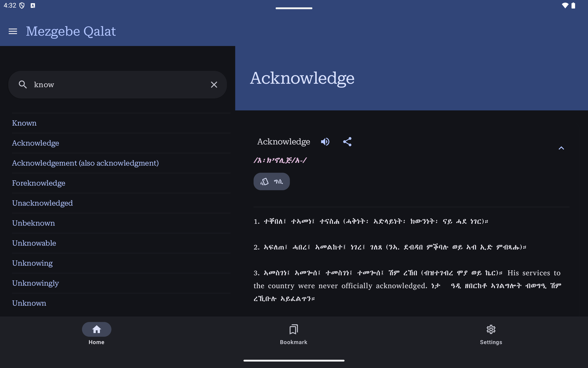Viewport: 588px width, 368px height.
Task: Open the Settings tab
Action: [491, 334]
